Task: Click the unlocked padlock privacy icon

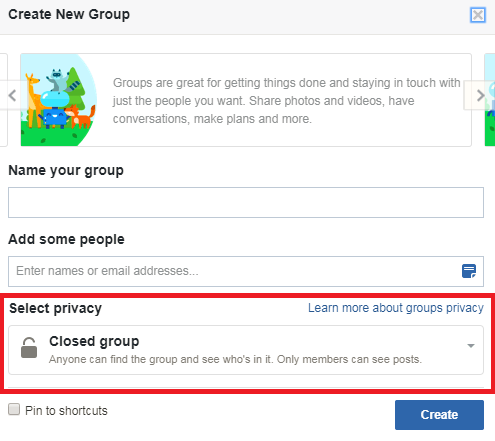Action: tap(29, 348)
